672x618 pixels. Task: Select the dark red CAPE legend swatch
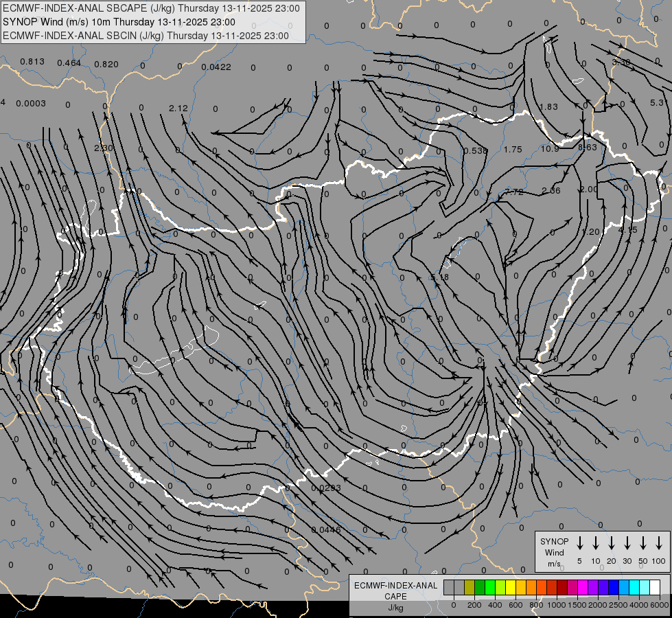tap(562, 587)
